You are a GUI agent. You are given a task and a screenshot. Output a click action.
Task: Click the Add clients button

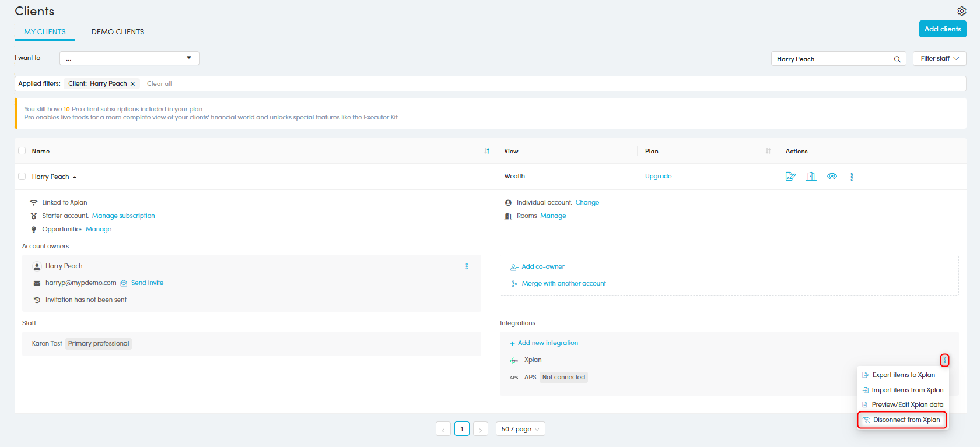tap(942, 29)
